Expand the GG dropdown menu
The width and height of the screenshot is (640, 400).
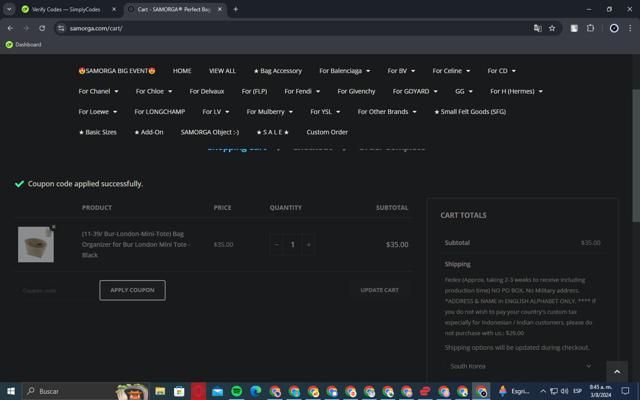[464, 91]
